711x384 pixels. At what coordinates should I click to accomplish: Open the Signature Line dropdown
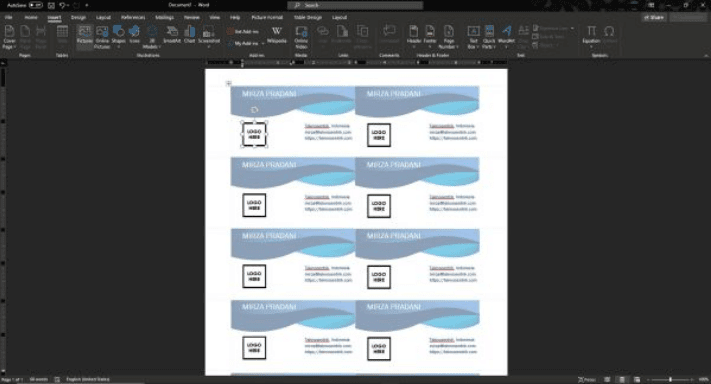[x=572, y=28]
